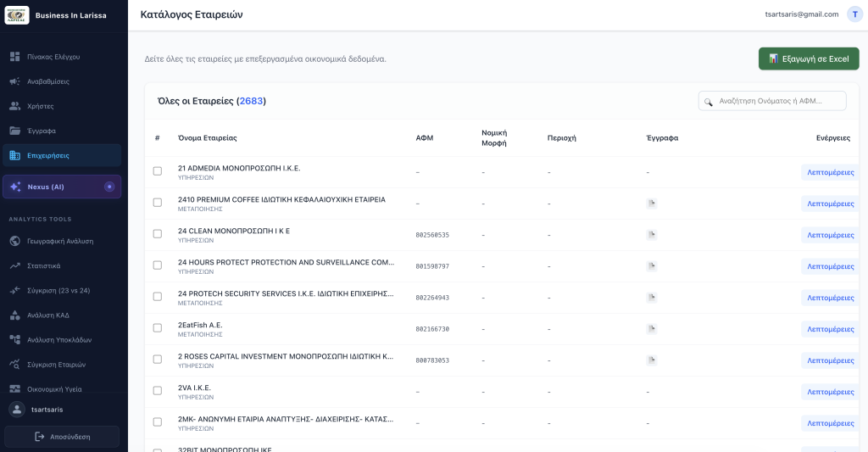Open the document icon for 2EatFish A.E.
This screenshot has width=868, height=452.
652,329
